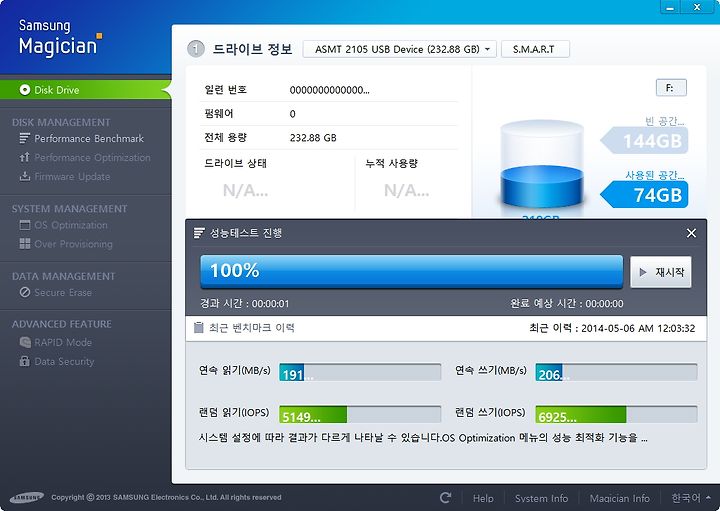Go to the OS Optimization page
The width and height of the screenshot is (720, 511).
click(x=71, y=225)
